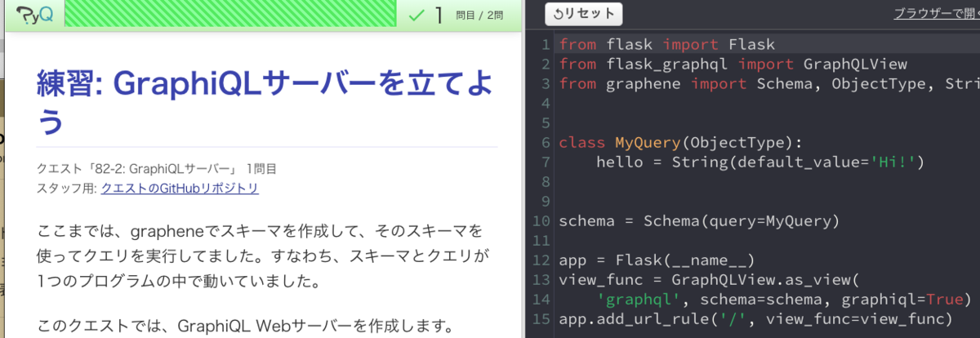Image resolution: width=980 pixels, height=338 pixels.
Task: Click the 問目 / 2問 progress counter
Action: tap(480, 16)
